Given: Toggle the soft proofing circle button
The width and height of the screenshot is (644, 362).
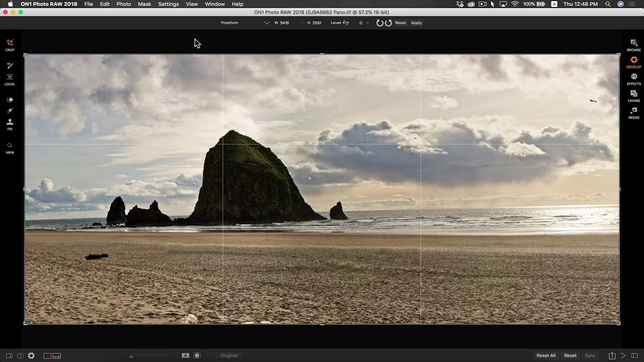Looking at the screenshot, I should click(x=197, y=355).
